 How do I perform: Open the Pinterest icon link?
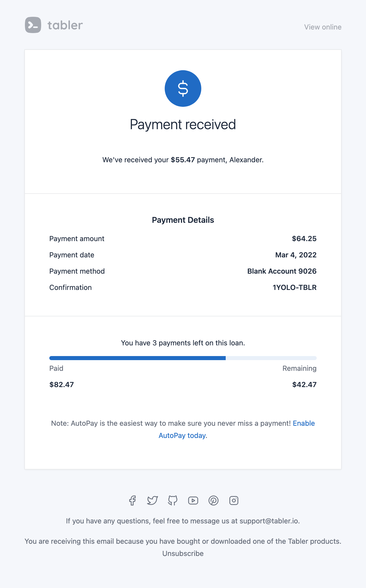tap(213, 501)
